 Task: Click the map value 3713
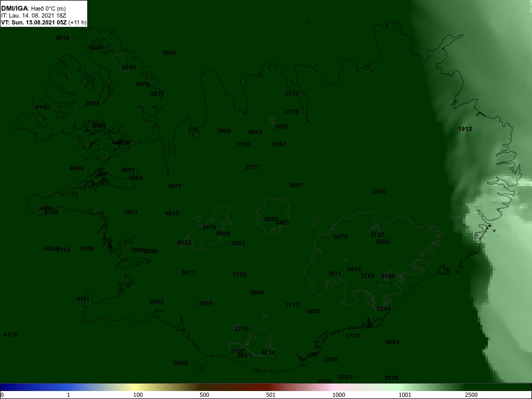(x=292, y=305)
